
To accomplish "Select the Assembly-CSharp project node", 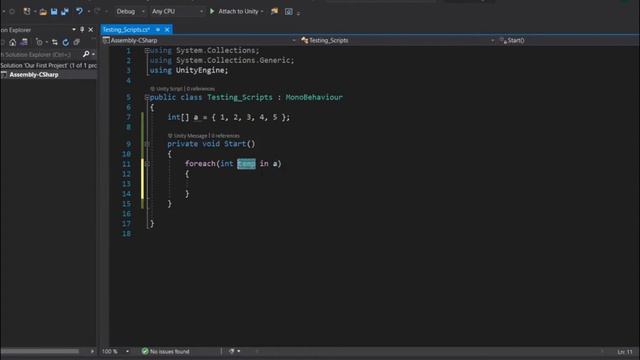I will click(33, 75).
